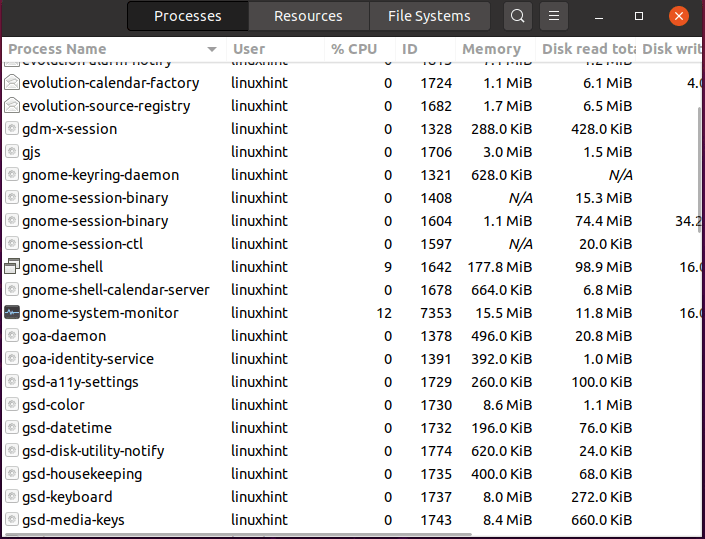Click the CPU value 9 for gnome-shell
The height and width of the screenshot is (539, 705).
click(388, 267)
